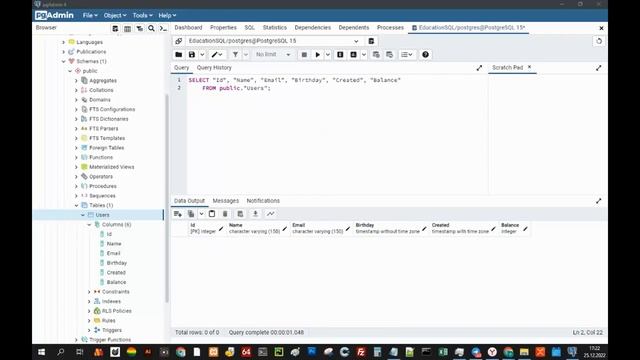This screenshot has width=640, height=360.
Task: Open the Object menu
Action: click(x=115, y=16)
